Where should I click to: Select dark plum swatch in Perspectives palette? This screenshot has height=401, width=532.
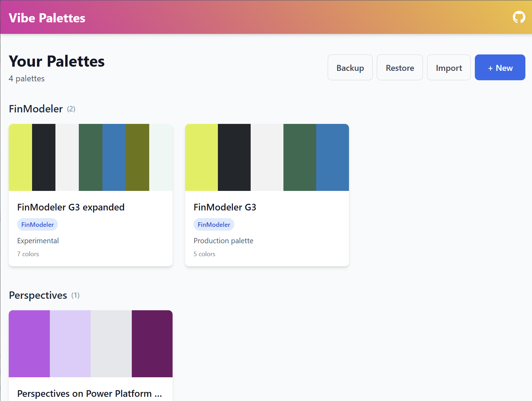coord(152,344)
